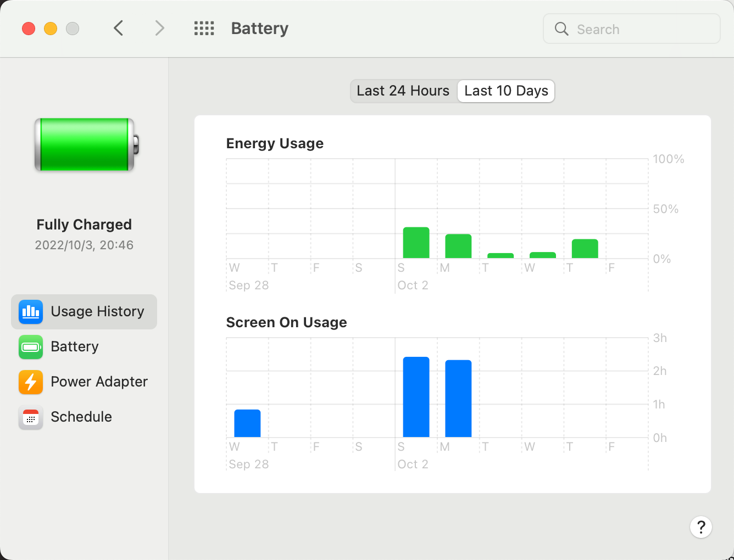Image resolution: width=734 pixels, height=560 pixels.
Task: Click the 0% energy axis label
Action: click(x=662, y=259)
